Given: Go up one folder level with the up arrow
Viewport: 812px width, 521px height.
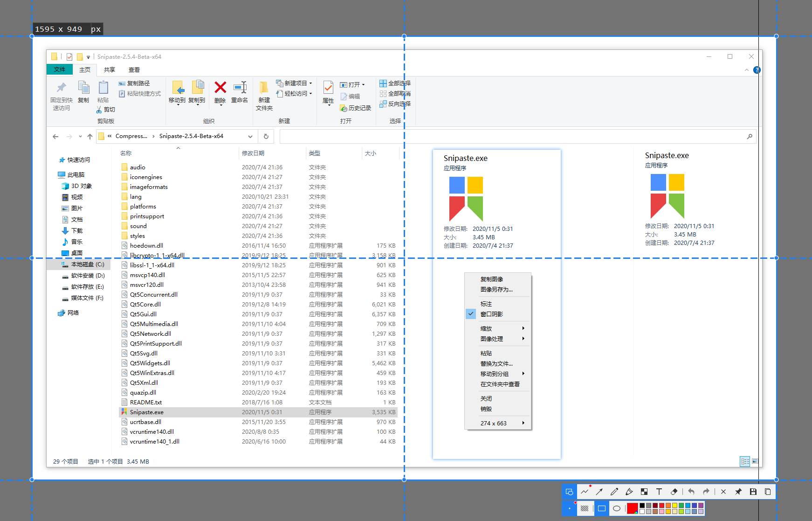Looking at the screenshot, I should pyautogui.click(x=90, y=136).
